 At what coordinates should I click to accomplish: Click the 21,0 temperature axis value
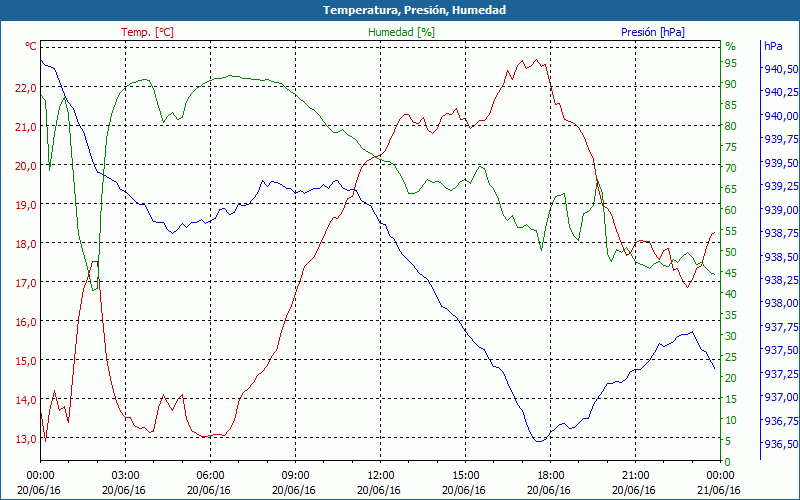(26, 127)
